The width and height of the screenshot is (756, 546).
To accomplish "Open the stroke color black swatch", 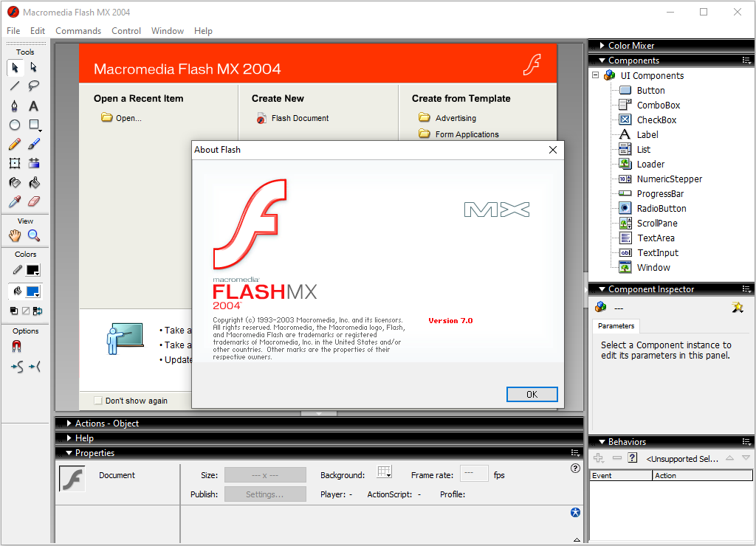I will pos(32,270).
